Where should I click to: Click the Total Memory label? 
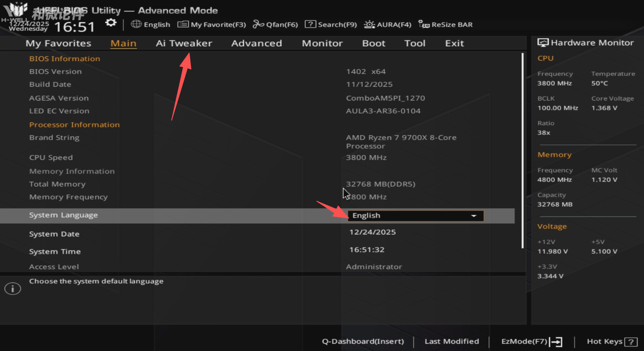(x=57, y=184)
